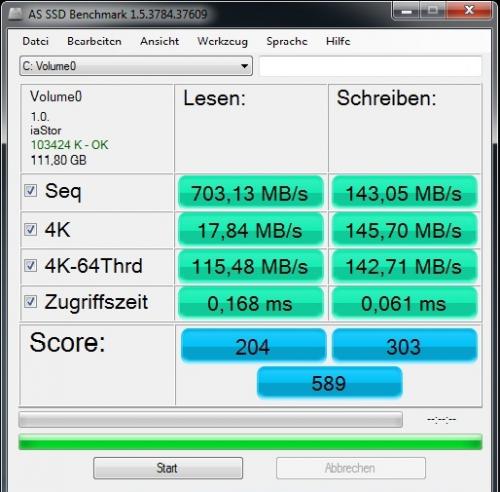Open the Bearbeiten menu

coord(94,41)
